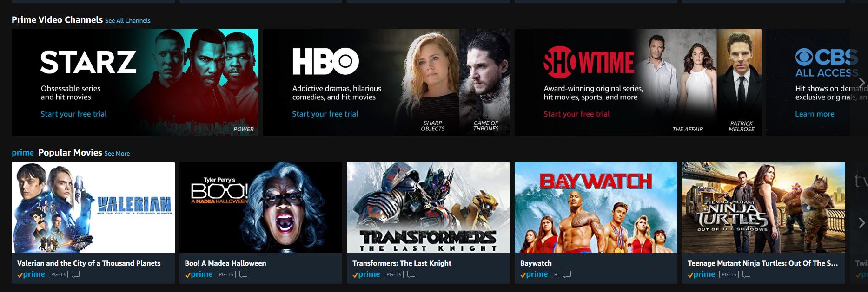Click the subtitles icon under Transformers: The Last Knight
868x292 pixels.
411,274
